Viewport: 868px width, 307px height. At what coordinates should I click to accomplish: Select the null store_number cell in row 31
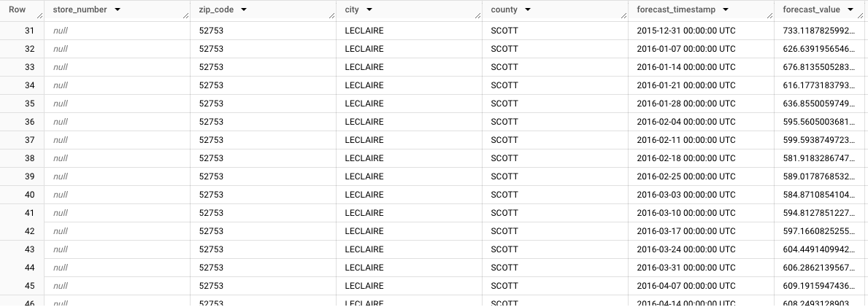click(61, 31)
